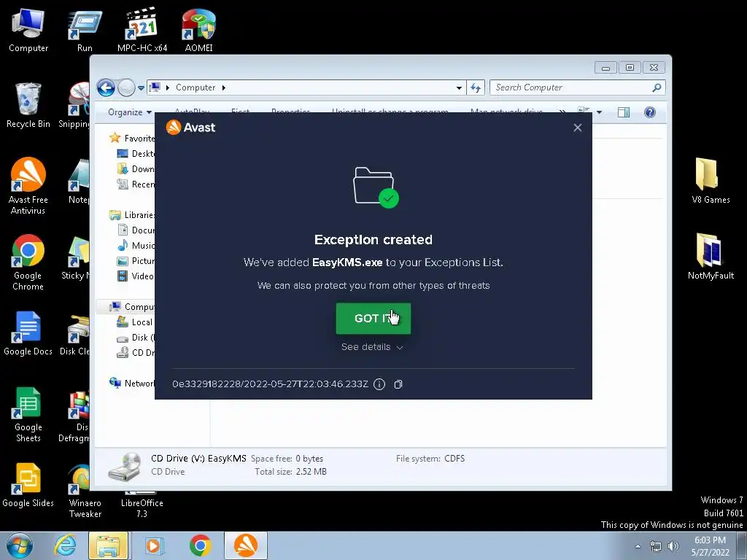Select the Google Docs desktop icon
This screenshot has width=747, height=560.
pyautogui.click(x=28, y=333)
